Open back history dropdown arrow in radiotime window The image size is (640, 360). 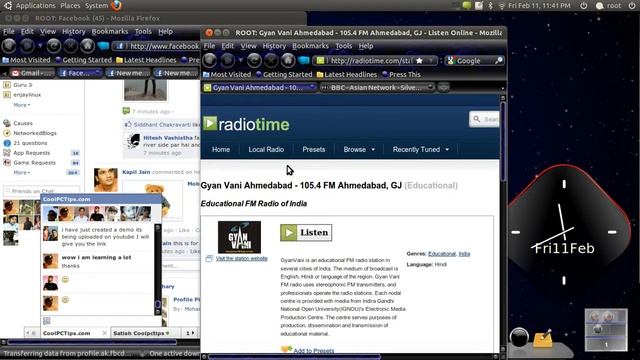point(240,60)
